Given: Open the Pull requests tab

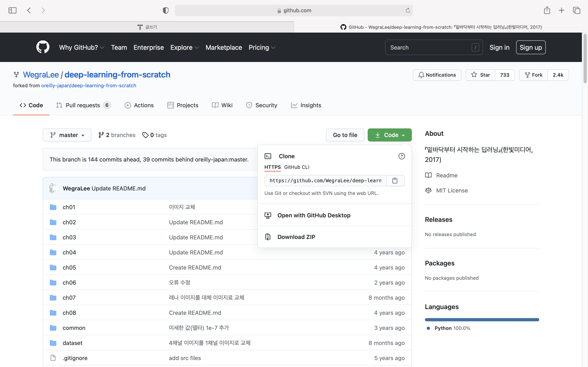Looking at the screenshot, I should tap(83, 105).
